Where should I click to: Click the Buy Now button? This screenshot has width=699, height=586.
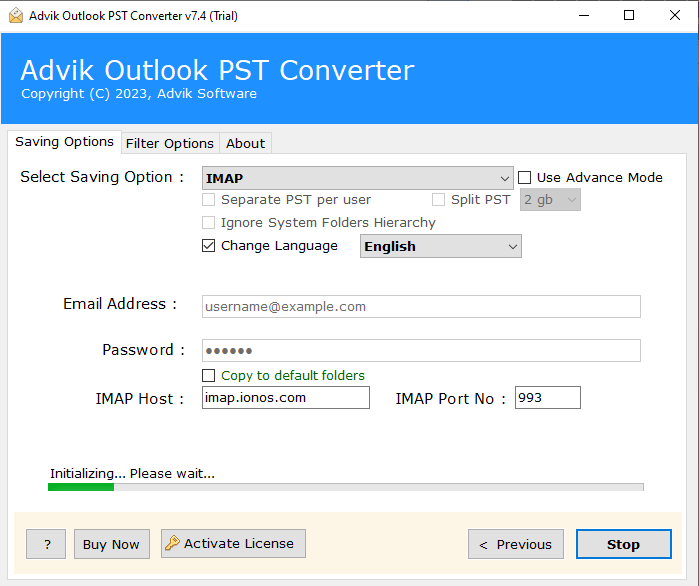click(111, 544)
